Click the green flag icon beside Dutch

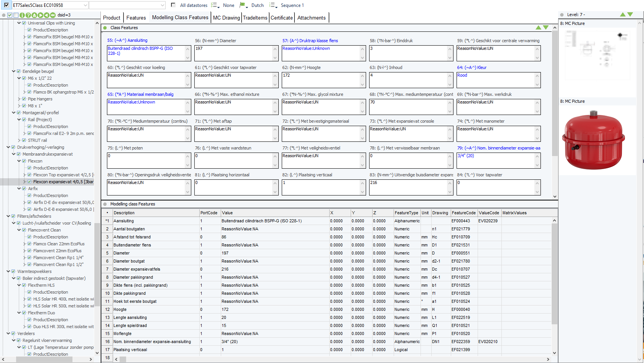(x=242, y=5)
